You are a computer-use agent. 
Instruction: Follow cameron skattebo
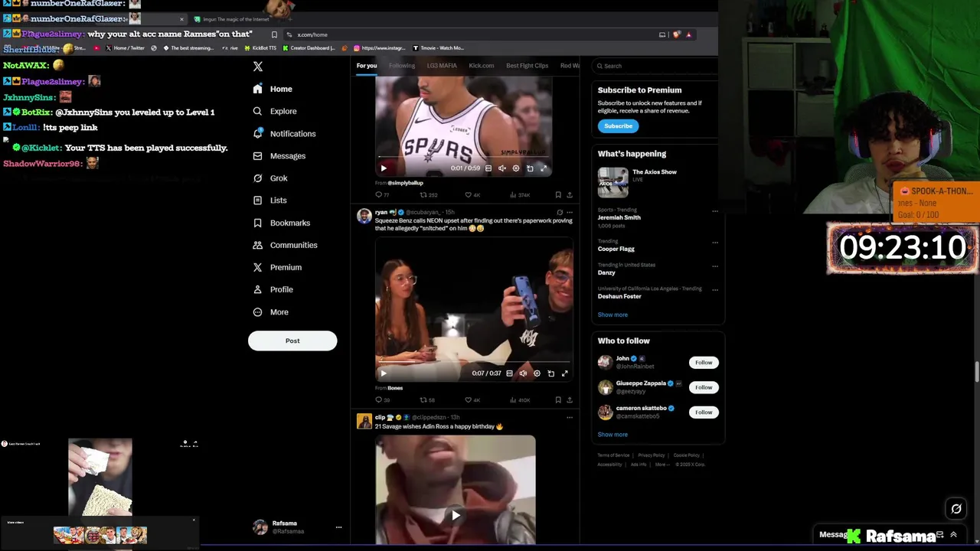[704, 412]
